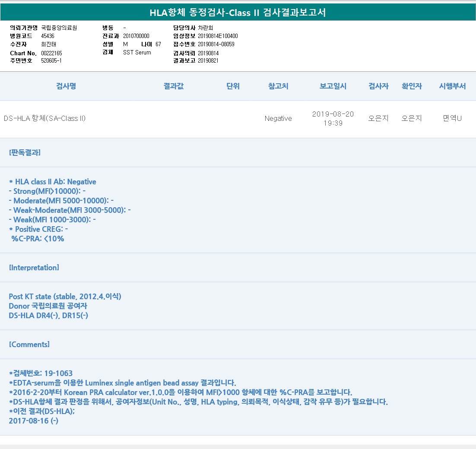Click the '[Interpretation]' section heading
Image resolution: width=476 pixels, height=449 pixels.
(34, 268)
